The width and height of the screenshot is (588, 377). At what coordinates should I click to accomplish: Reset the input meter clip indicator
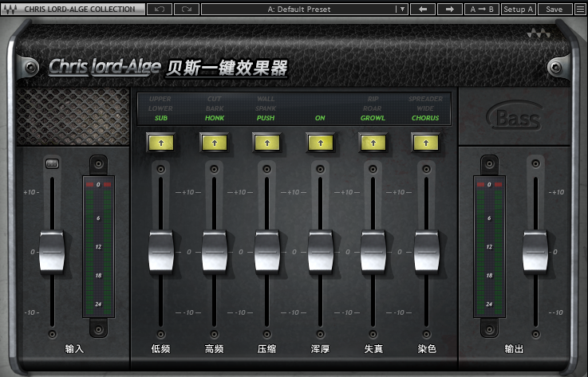(x=98, y=184)
